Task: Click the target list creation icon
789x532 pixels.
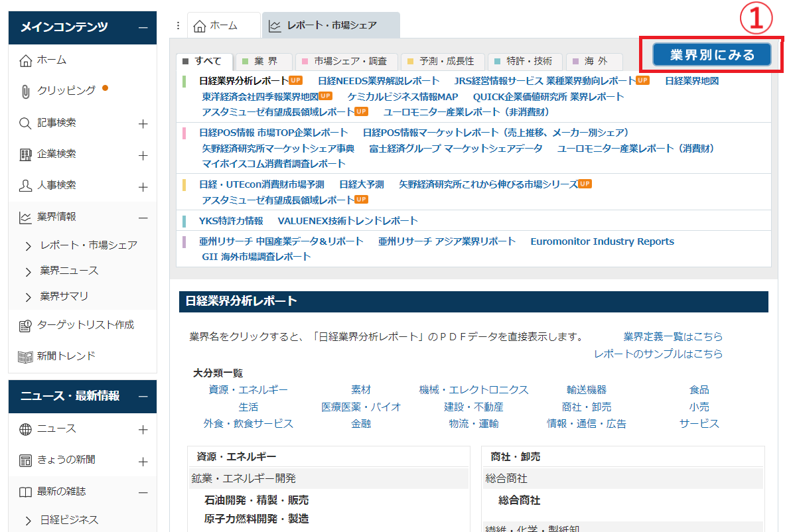Action: pos(26,325)
